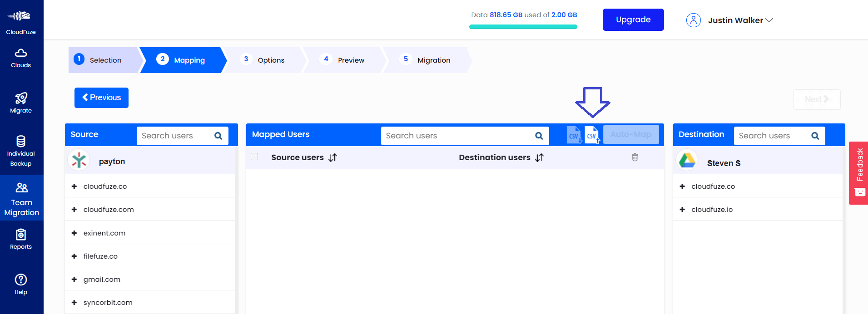Click the trash icon in Mapped Users

pos(635,157)
